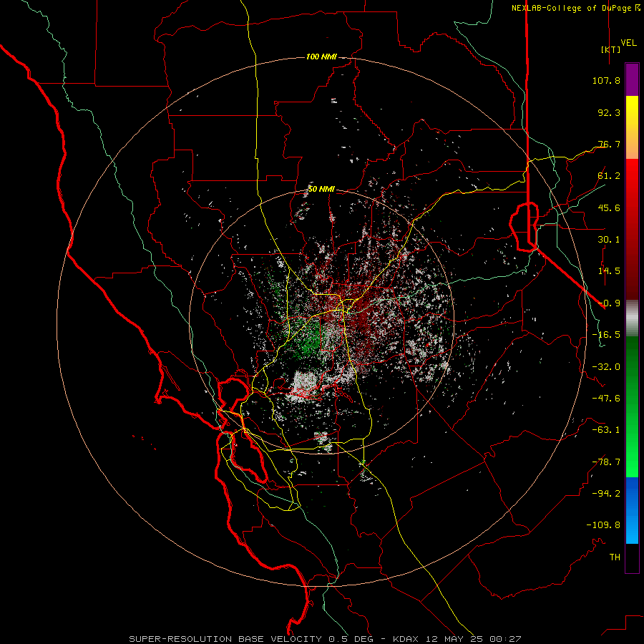Click the -16.5 velocity scale value

(606, 335)
